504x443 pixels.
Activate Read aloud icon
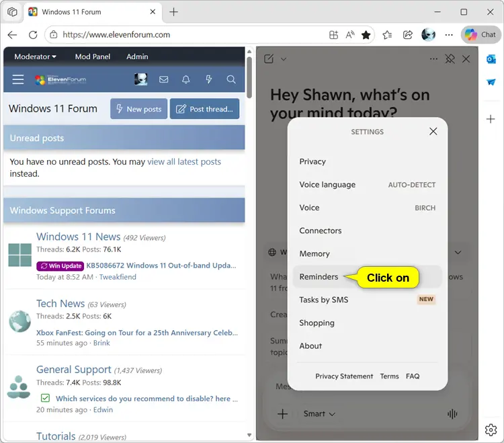point(350,35)
